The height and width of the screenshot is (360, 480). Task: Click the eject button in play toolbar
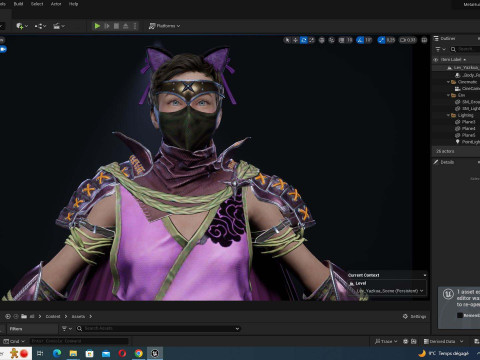point(126,26)
